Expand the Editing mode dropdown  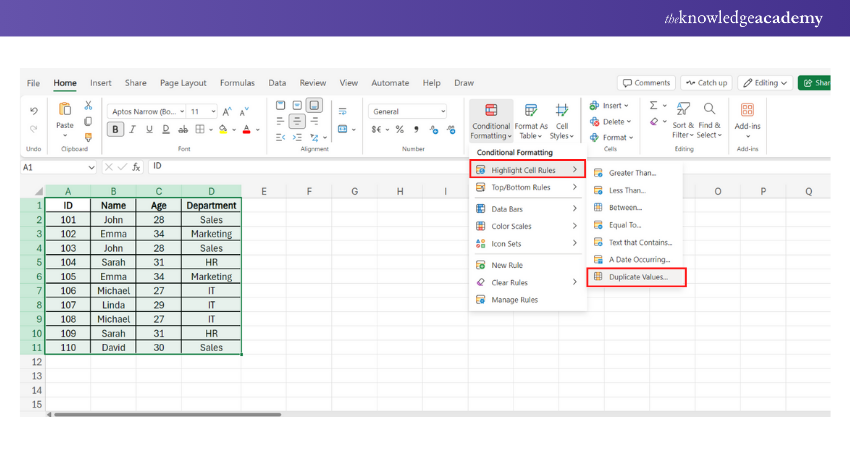pyautogui.click(x=766, y=83)
